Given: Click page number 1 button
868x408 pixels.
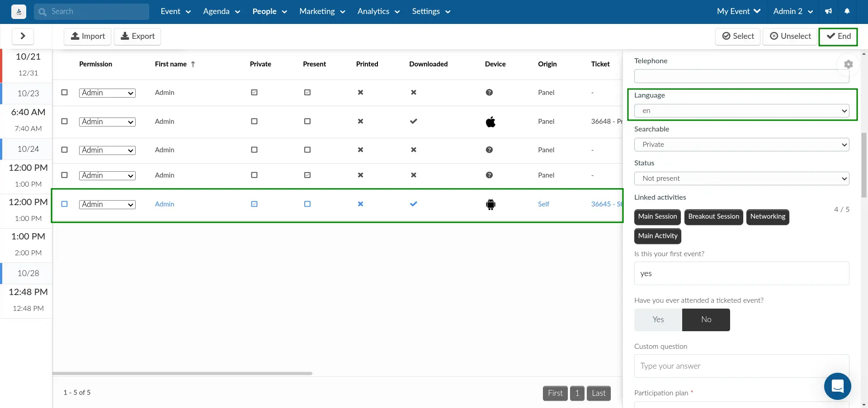Looking at the screenshot, I should coord(577,393).
